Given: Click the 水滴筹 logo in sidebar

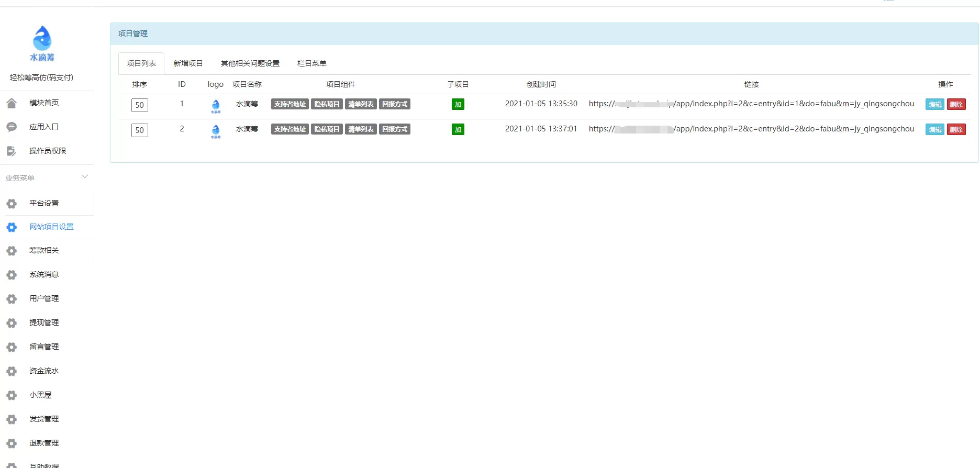Looking at the screenshot, I should pos(42,43).
